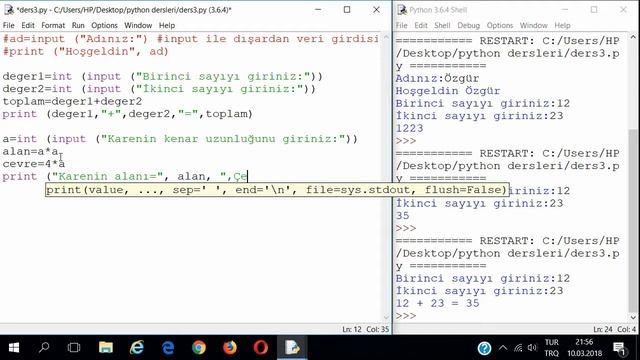
Task: Click shell status 'Ln: 24 Col: 4'
Action: [x=615, y=329]
